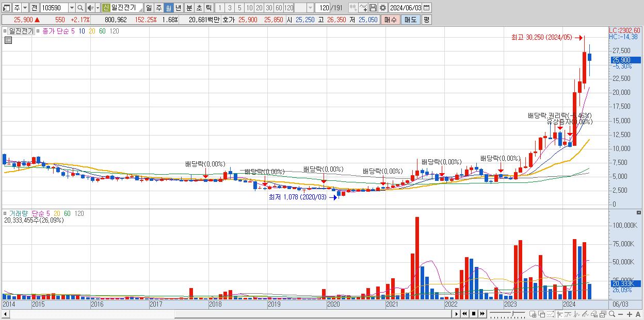Select the 20 interval button
644x320 pixels.
point(259,8)
